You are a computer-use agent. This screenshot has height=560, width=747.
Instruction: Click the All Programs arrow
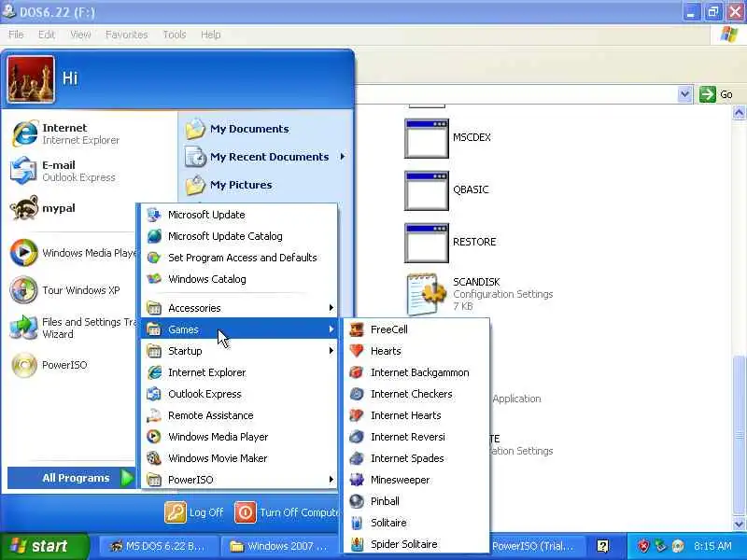[x=127, y=478]
